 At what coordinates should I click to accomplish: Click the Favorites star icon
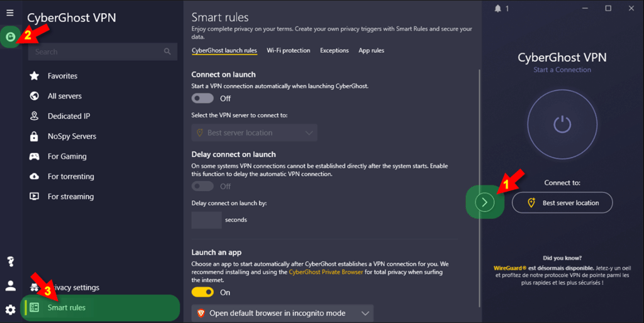[x=35, y=75]
